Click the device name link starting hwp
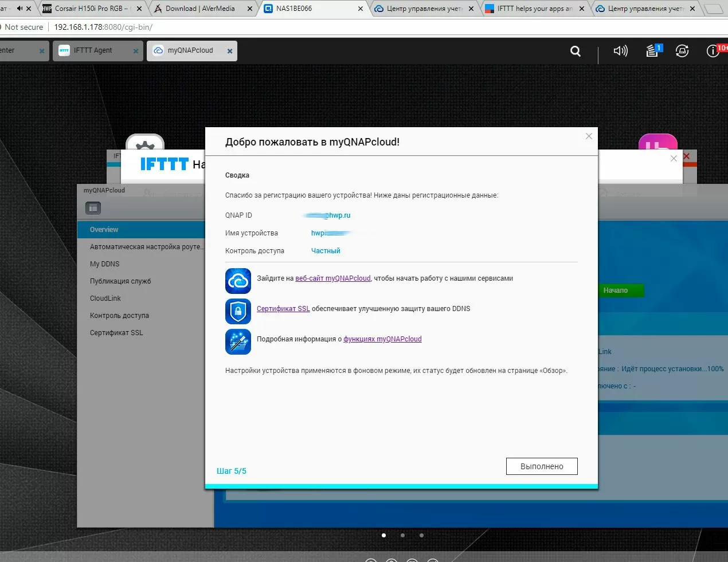728x562 pixels. point(331,233)
